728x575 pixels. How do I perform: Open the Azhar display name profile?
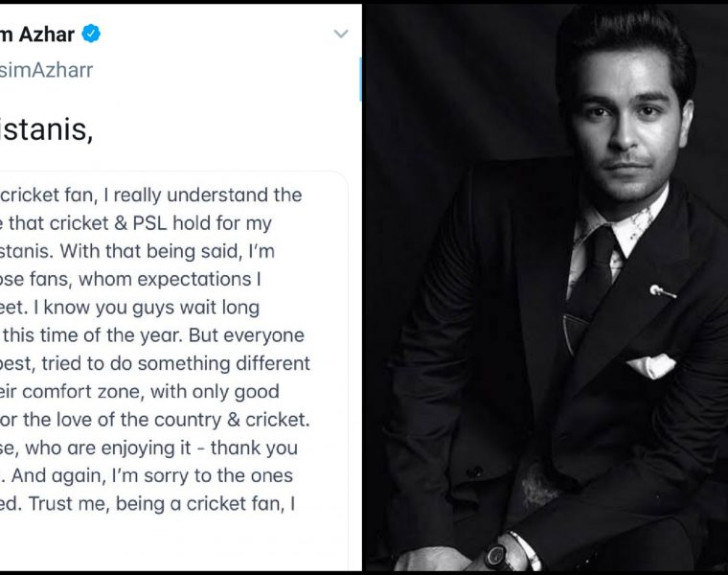click(x=37, y=34)
